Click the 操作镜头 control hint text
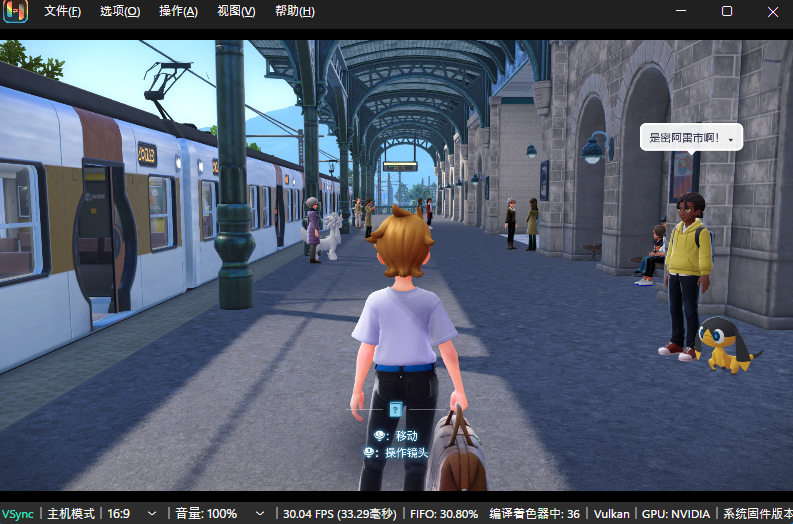 pos(407,453)
